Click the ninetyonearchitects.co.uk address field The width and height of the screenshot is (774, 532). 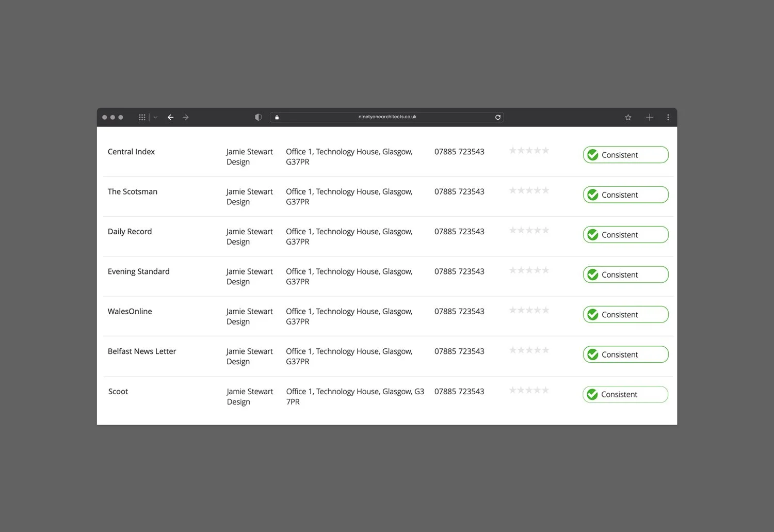coord(387,117)
